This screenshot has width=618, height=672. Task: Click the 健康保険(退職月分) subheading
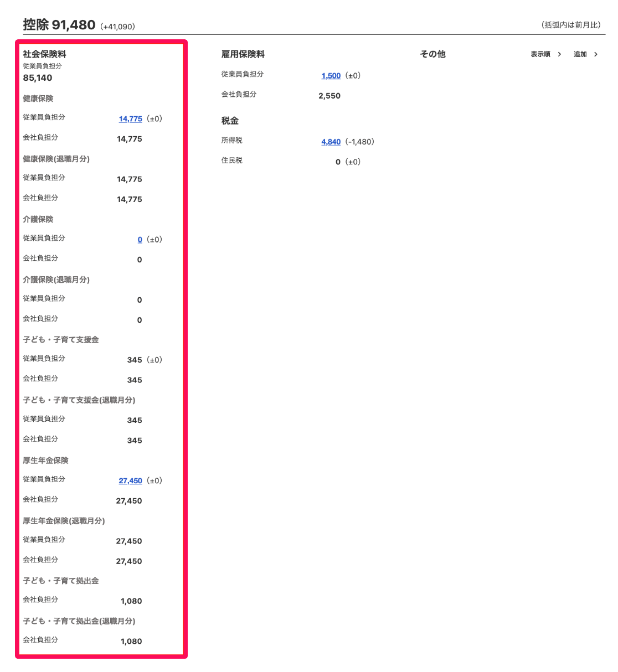coord(56,159)
